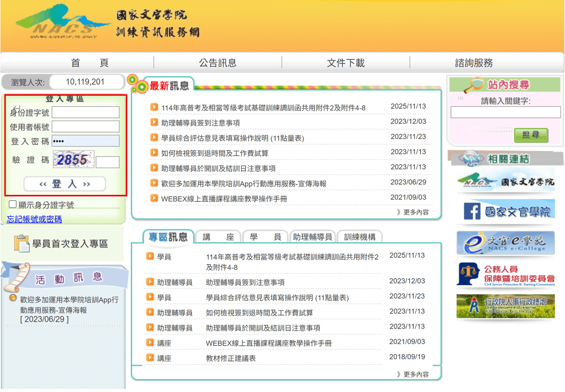The height and width of the screenshot is (392, 565).
Task: Open 最新訊息 WEBEX線上直播課程講座教學操作手冊
Action: pyautogui.click(x=224, y=199)
